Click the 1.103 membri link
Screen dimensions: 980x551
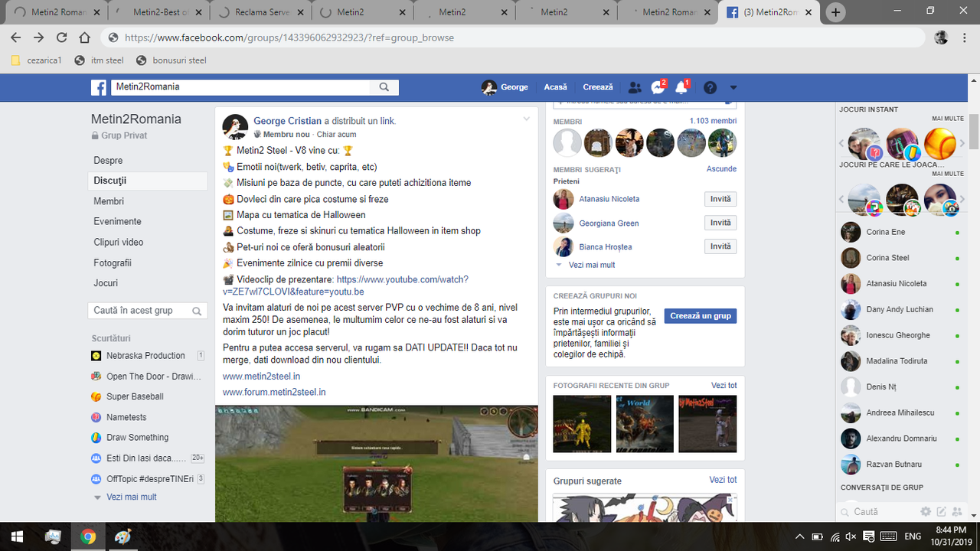[713, 121]
